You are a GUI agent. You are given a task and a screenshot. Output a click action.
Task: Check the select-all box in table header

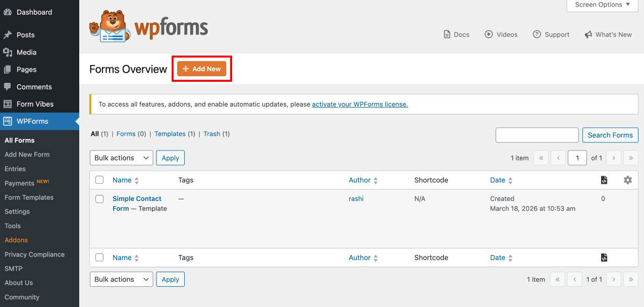[99, 180]
